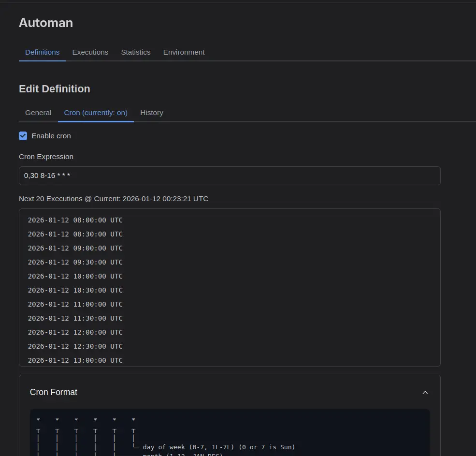The image size is (476, 456).
Task: Go to the Statistics tab
Action: [135, 52]
